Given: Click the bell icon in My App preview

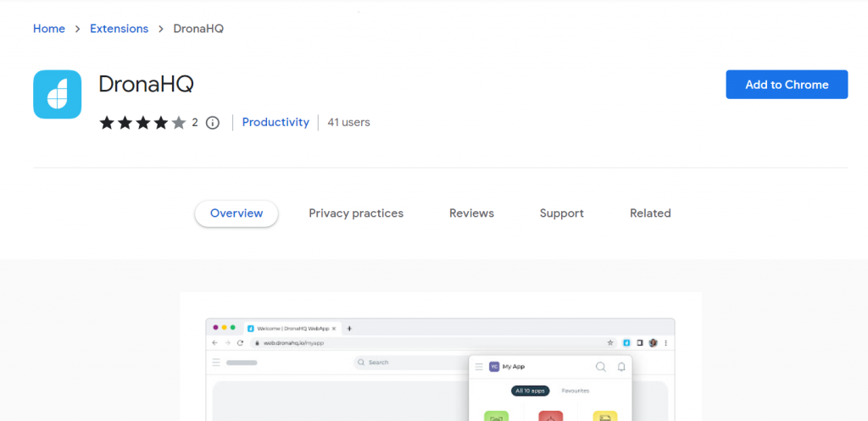Looking at the screenshot, I should tap(621, 367).
